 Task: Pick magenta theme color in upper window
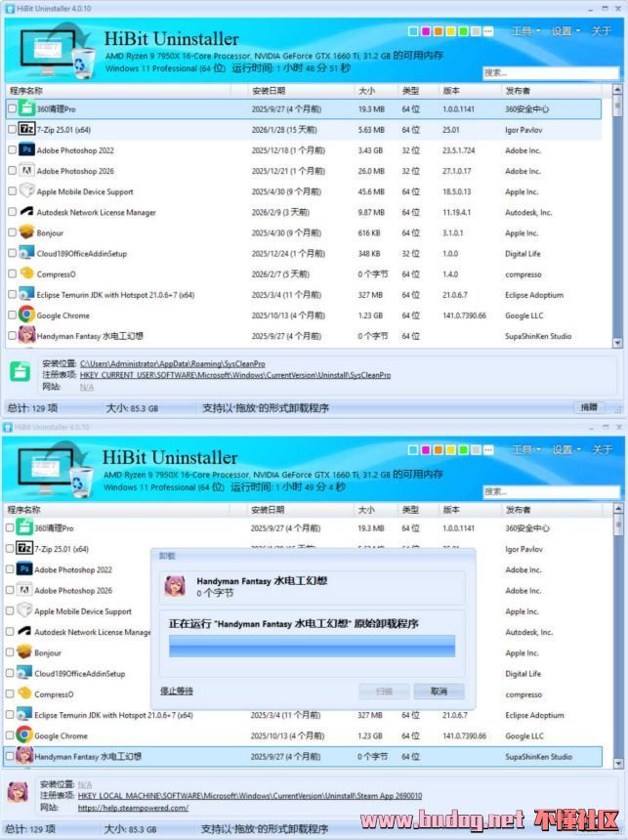[426, 31]
